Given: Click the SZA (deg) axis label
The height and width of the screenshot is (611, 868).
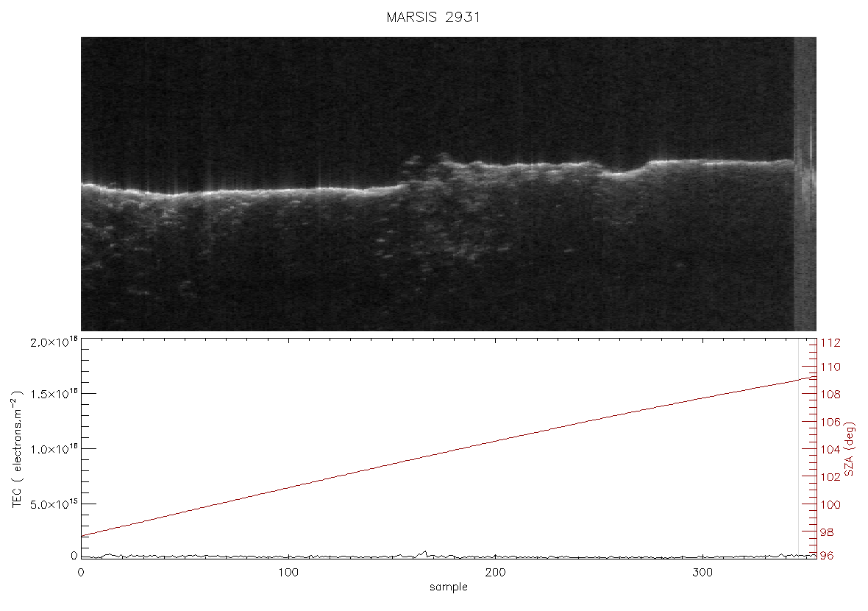Looking at the screenshot, I should pos(850,449).
